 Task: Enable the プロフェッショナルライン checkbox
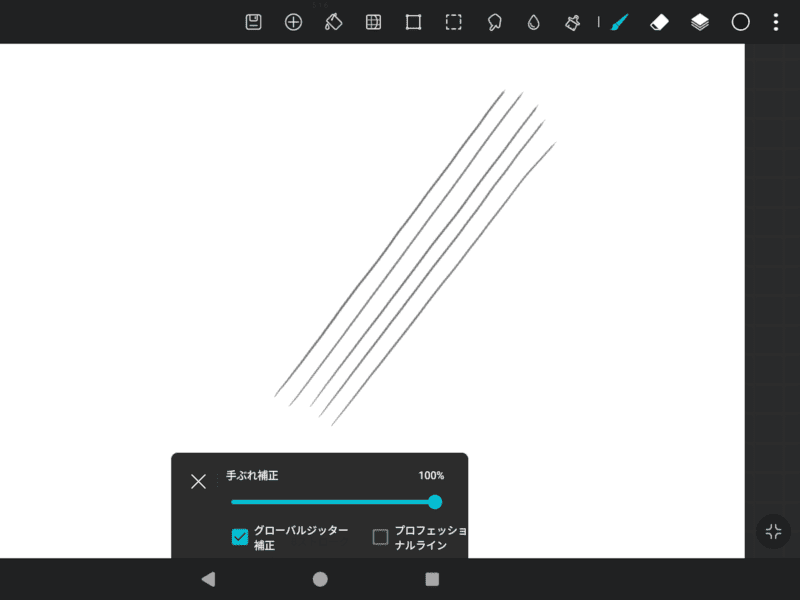pos(380,537)
